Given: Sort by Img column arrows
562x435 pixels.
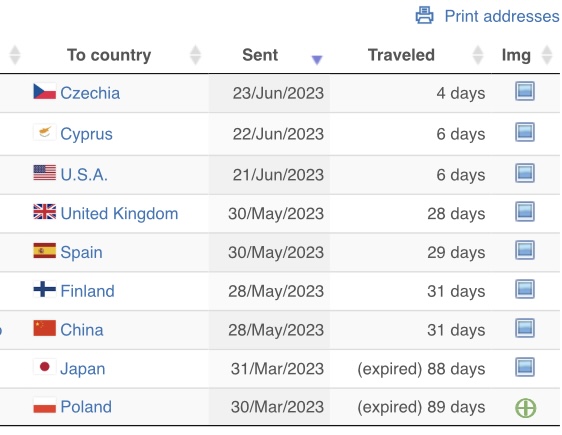Looking at the screenshot, I should [547, 55].
